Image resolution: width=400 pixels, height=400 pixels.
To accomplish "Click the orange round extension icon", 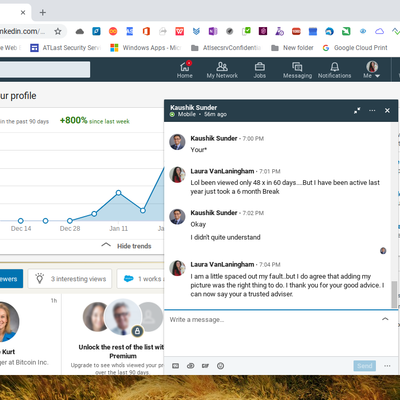I will pyautogui.click(x=113, y=31).
